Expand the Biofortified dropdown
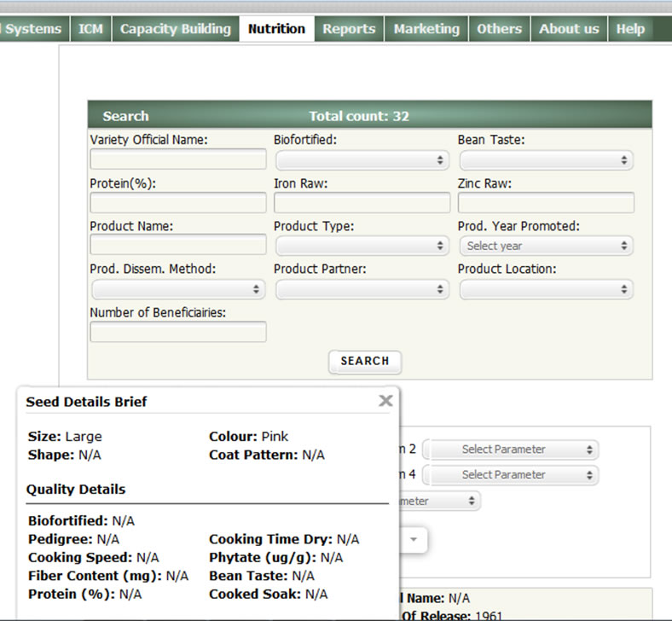This screenshot has width=672, height=621. (x=362, y=160)
